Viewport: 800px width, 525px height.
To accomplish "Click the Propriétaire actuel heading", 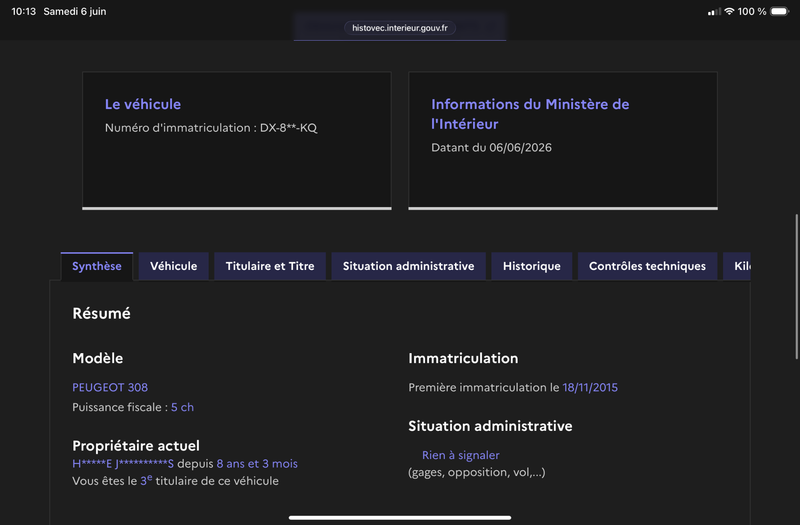I will [x=136, y=445].
